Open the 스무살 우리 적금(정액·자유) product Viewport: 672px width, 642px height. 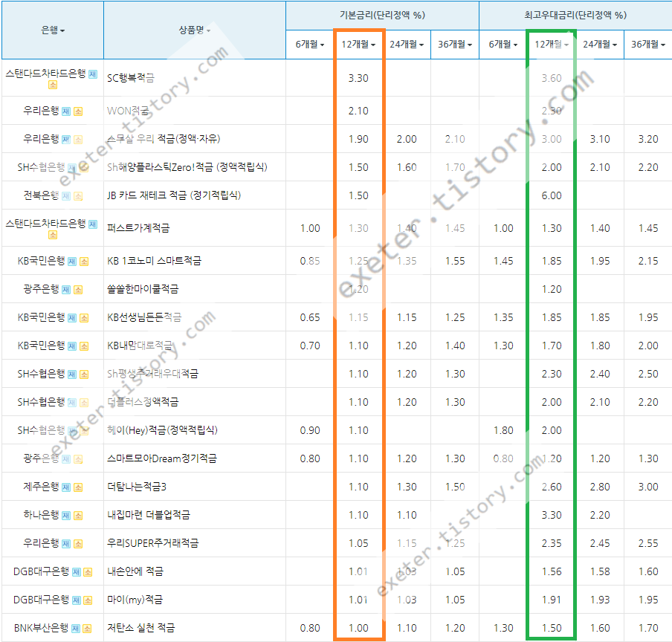coord(164,139)
